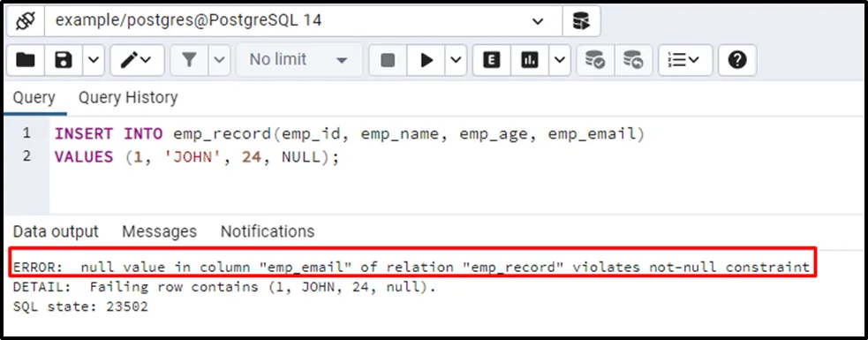
Task: Open the Help question mark icon
Action: tap(737, 60)
